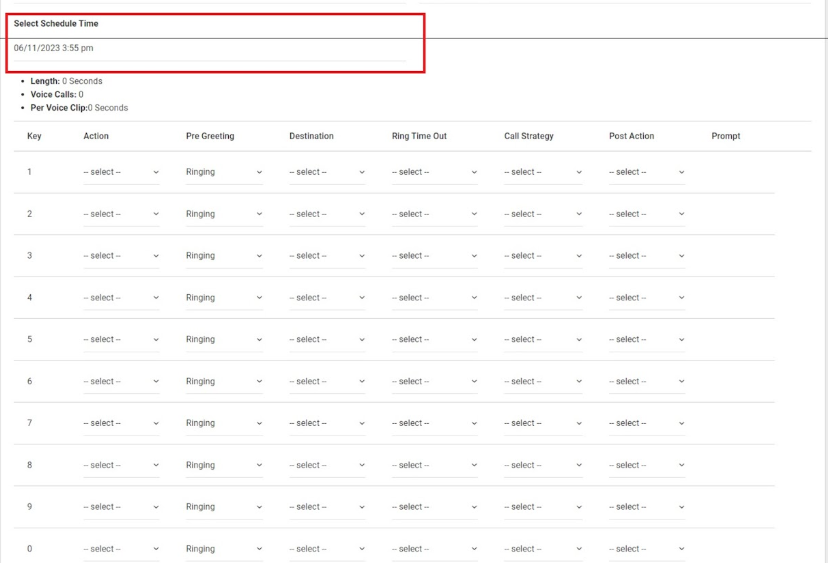Open Action dropdown for key 5

coord(121,340)
